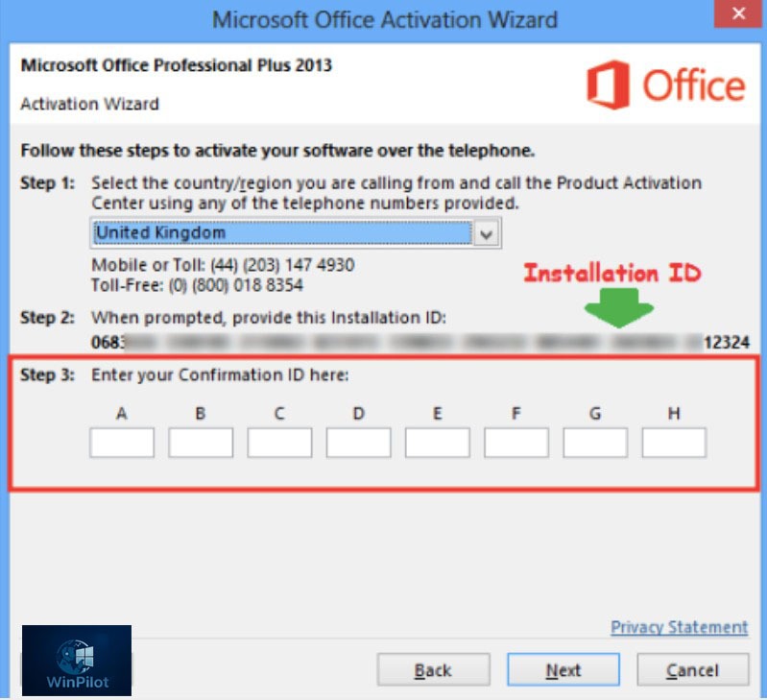Click the 'Activation Wizard' subtitle text

coord(89,104)
